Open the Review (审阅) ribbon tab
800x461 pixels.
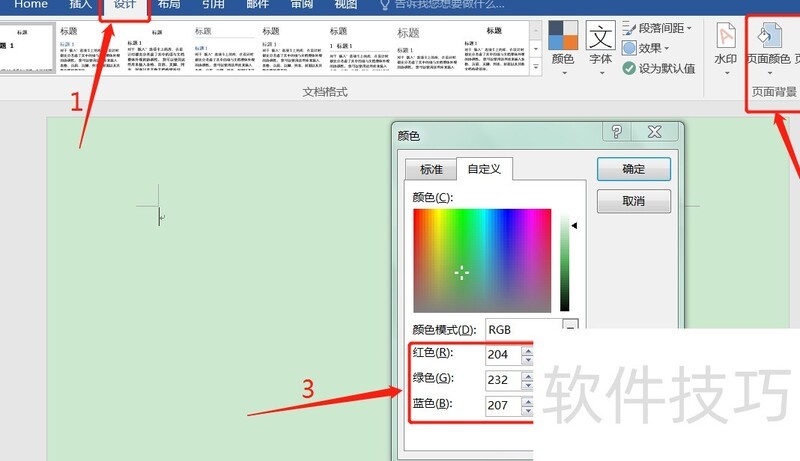pyautogui.click(x=302, y=5)
